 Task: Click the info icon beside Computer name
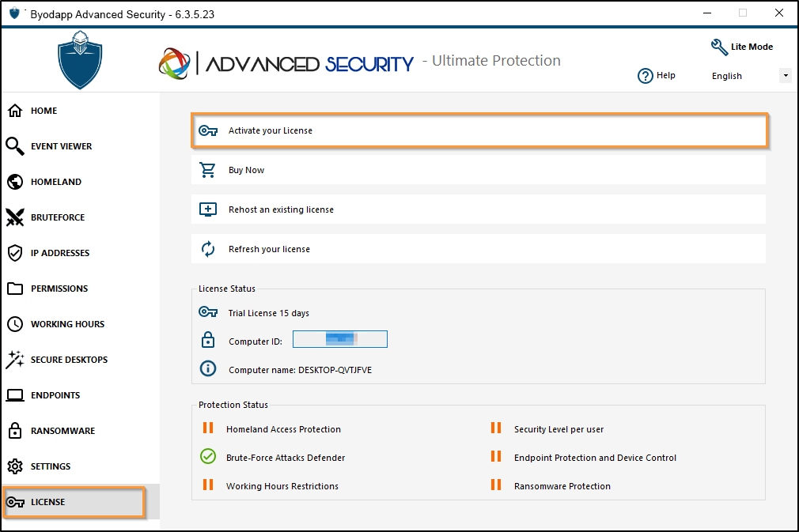coord(208,368)
